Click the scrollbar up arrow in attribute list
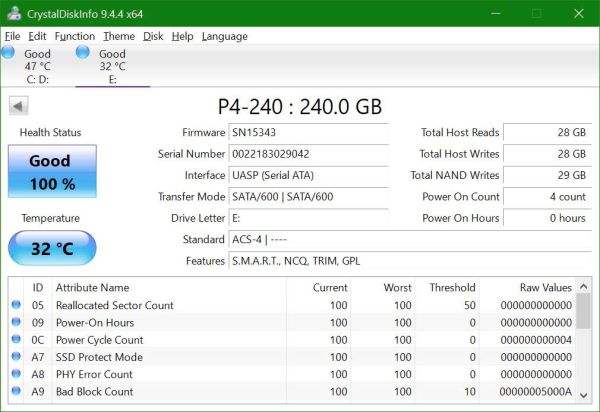 (584, 286)
